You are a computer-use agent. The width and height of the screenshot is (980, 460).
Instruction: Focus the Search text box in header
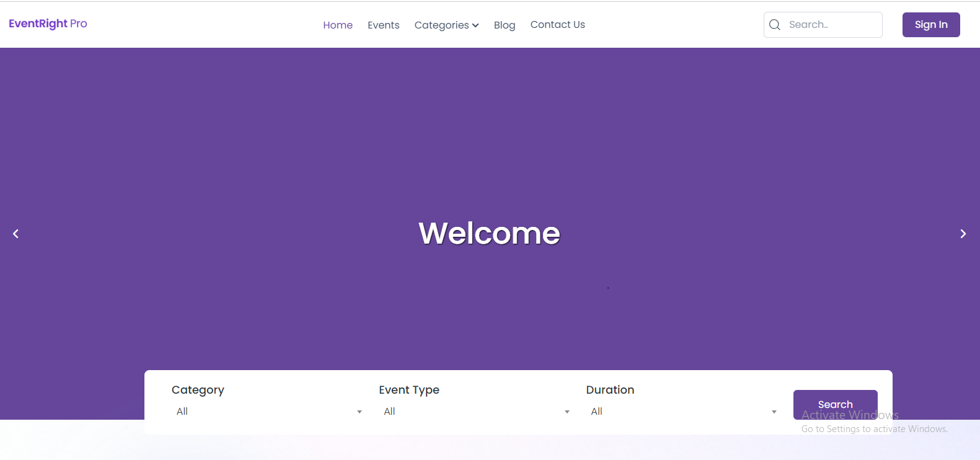tap(831, 25)
